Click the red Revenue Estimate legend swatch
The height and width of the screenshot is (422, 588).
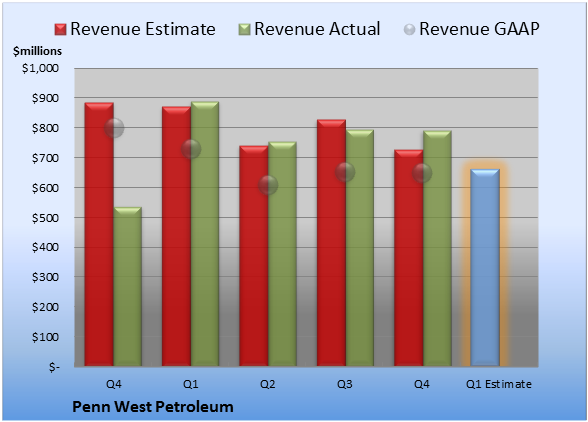[x=60, y=30]
